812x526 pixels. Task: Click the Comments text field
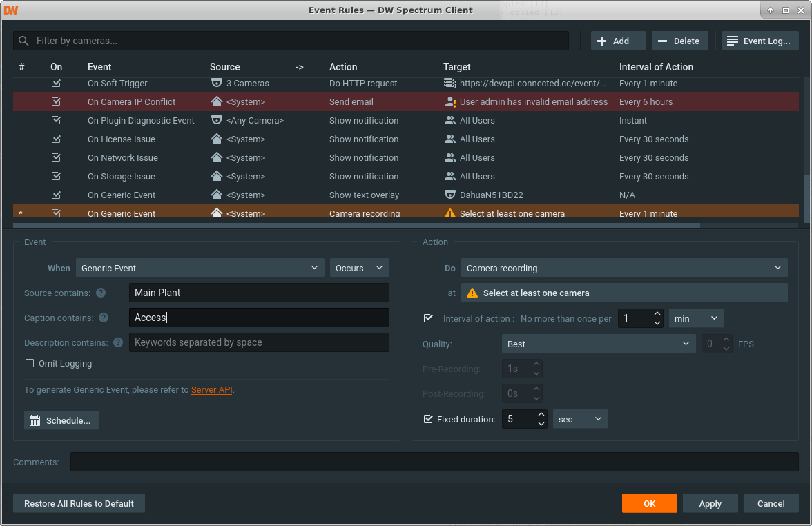point(434,462)
